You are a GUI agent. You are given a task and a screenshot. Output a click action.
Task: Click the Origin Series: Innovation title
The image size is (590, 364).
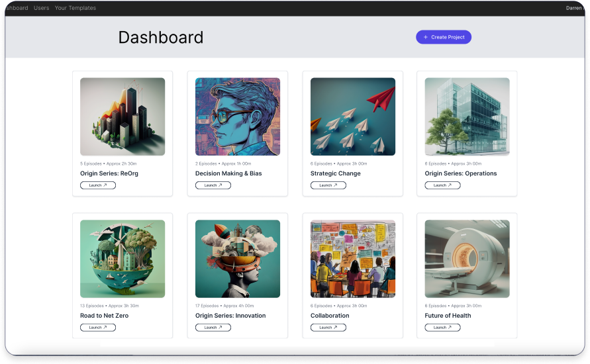[230, 316]
